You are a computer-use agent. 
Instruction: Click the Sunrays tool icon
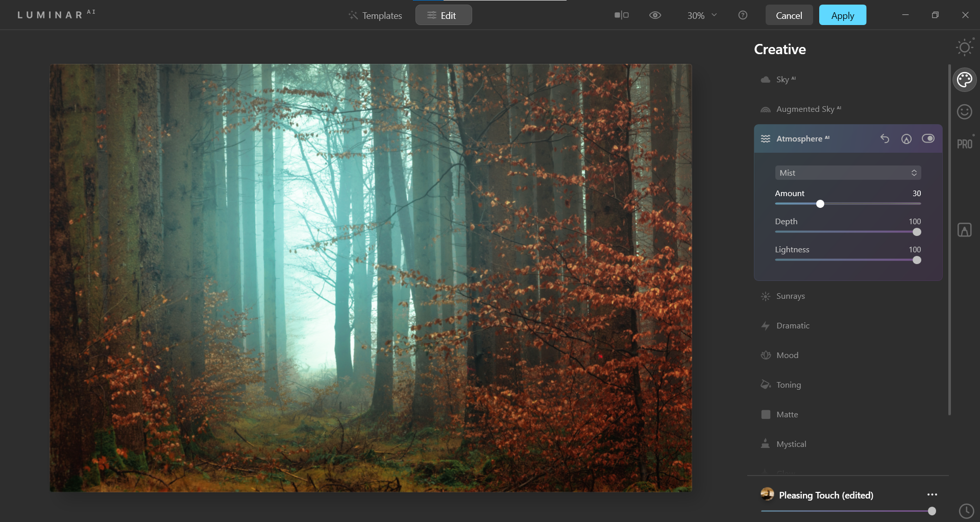(x=766, y=296)
